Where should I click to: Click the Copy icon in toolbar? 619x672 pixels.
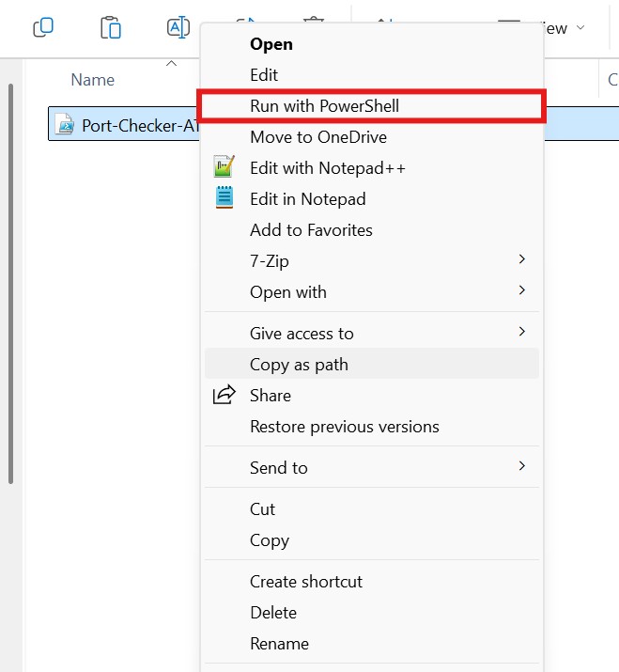[43, 27]
